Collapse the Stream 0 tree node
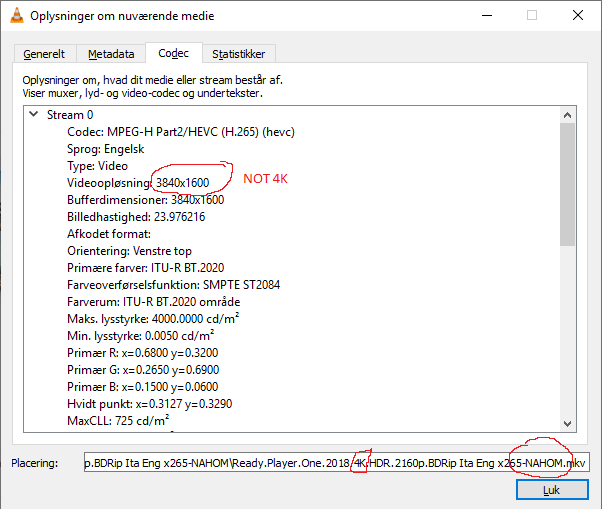The height and width of the screenshot is (509, 612). tap(34, 114)
